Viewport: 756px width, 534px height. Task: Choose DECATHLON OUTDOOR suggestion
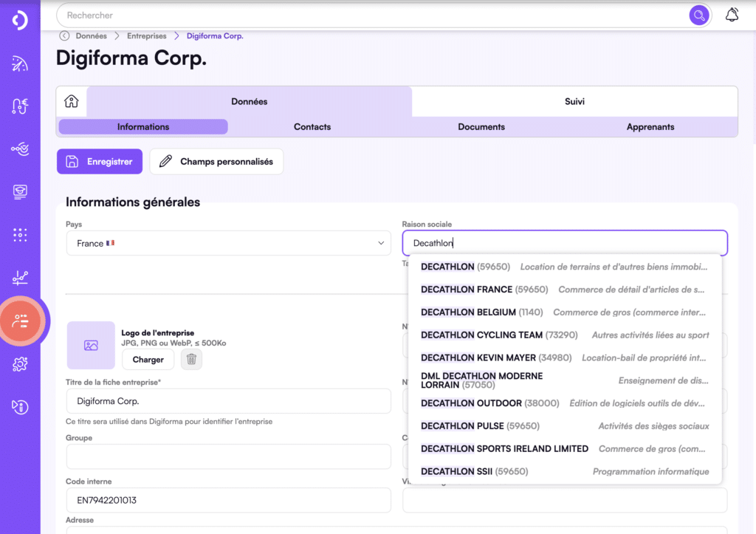[x=565, y=403]
